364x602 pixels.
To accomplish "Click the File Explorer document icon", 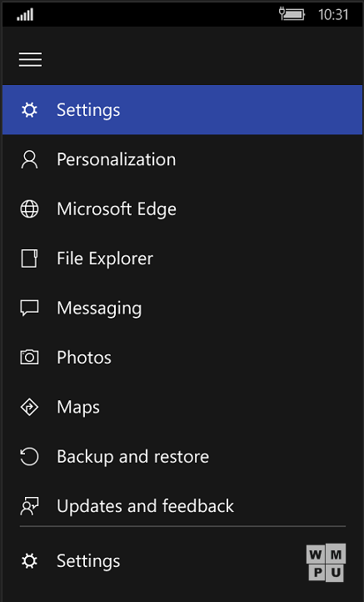I will point(29,258).
